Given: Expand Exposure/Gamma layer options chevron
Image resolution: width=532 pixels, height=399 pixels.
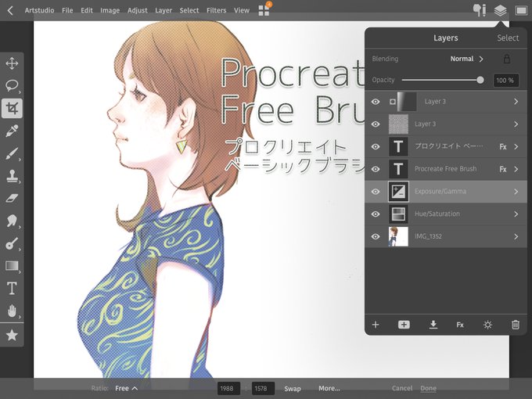Looking at the screenshot, I should [x=516, y=192].
